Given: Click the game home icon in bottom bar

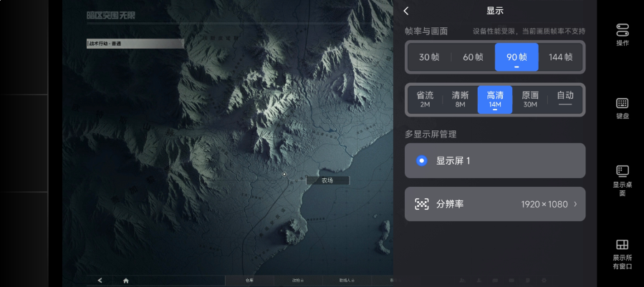Looking at the screenshot, I should coord(125,281).
